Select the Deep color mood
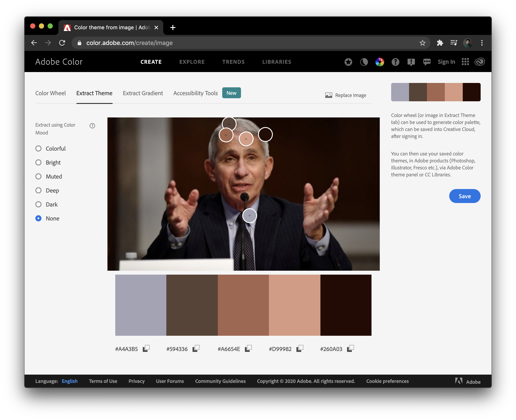The image size is (516, 420). coord(38,190)
